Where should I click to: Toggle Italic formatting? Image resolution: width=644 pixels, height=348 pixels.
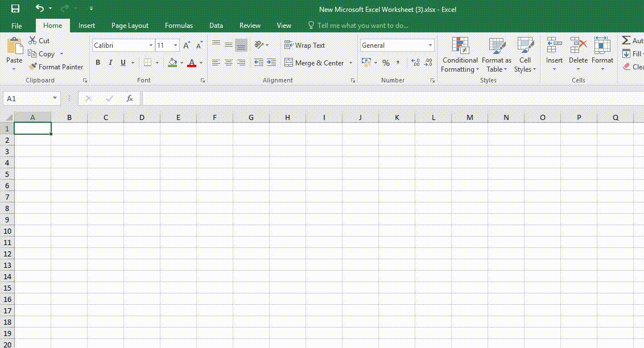tap(110, 63)
